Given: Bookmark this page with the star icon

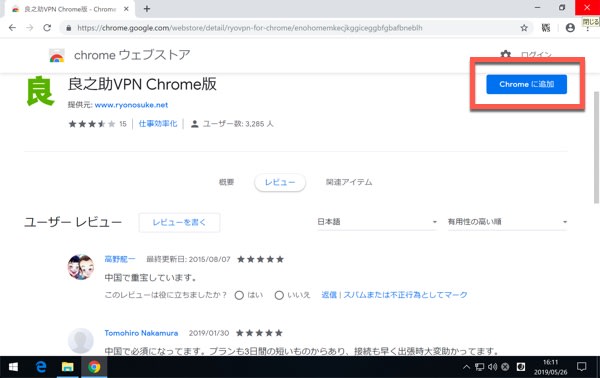Looking at the screenshot, I should coord(524,28).
